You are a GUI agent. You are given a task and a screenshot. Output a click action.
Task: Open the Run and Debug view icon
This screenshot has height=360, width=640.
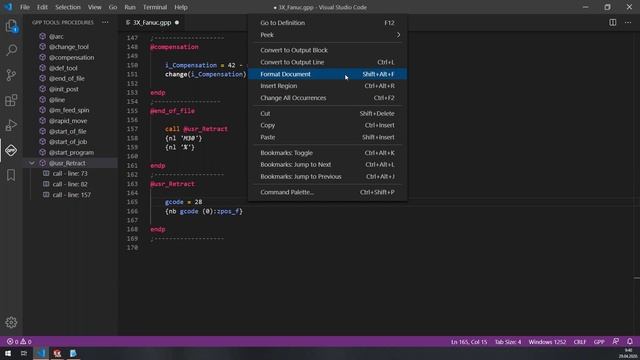pyautogui.click(x=11, y=125)
